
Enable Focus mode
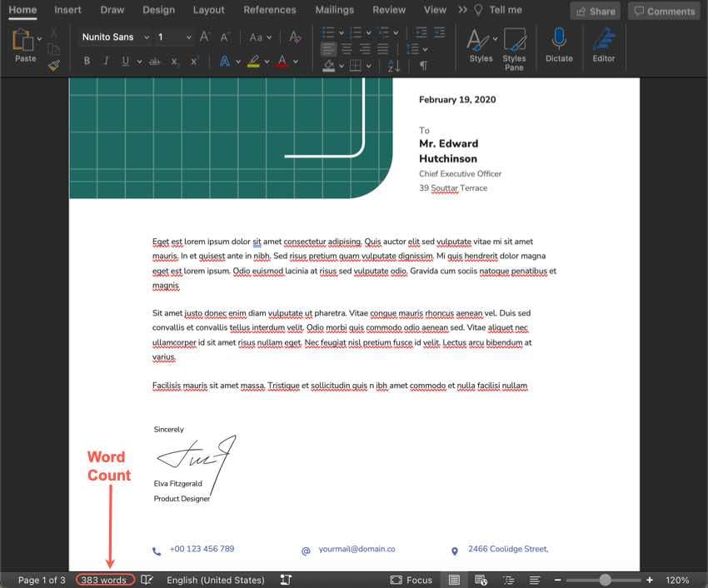click(411, 580)
